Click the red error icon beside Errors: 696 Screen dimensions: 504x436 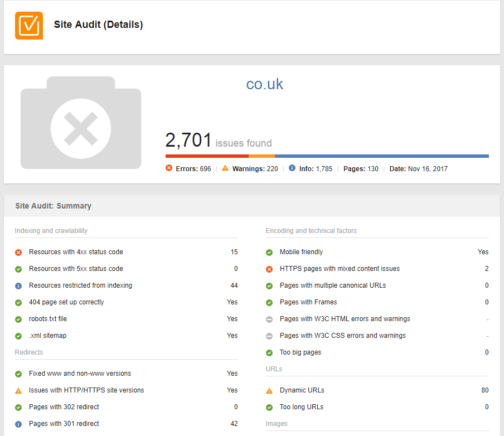[x=169, y=168]
